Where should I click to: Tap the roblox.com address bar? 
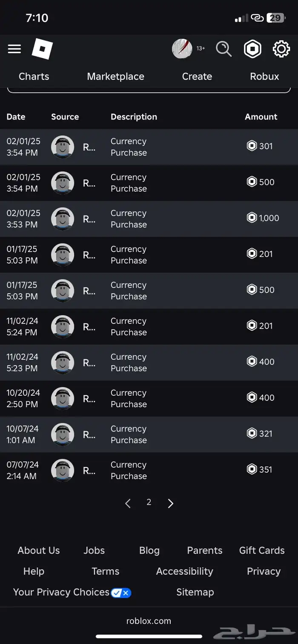pos(149,621)
